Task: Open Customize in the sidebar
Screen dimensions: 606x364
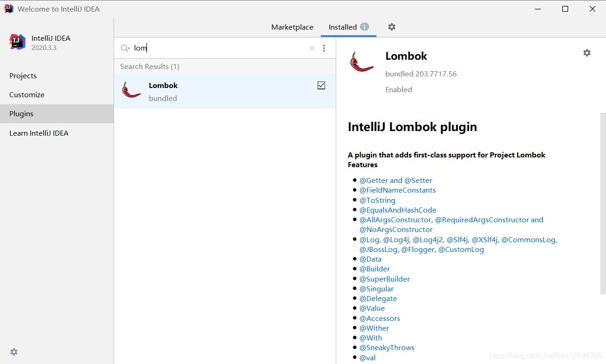Action: tap(57, 94)
